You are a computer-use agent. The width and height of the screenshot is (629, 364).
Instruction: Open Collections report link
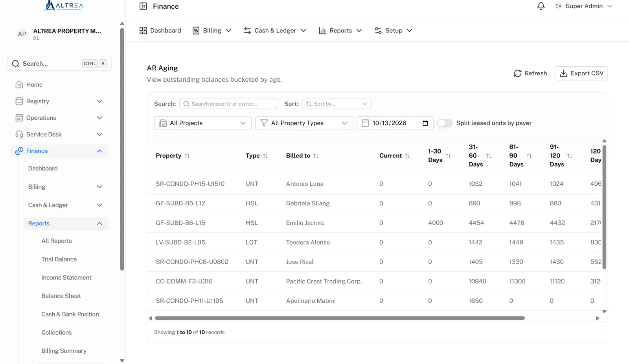57,333
